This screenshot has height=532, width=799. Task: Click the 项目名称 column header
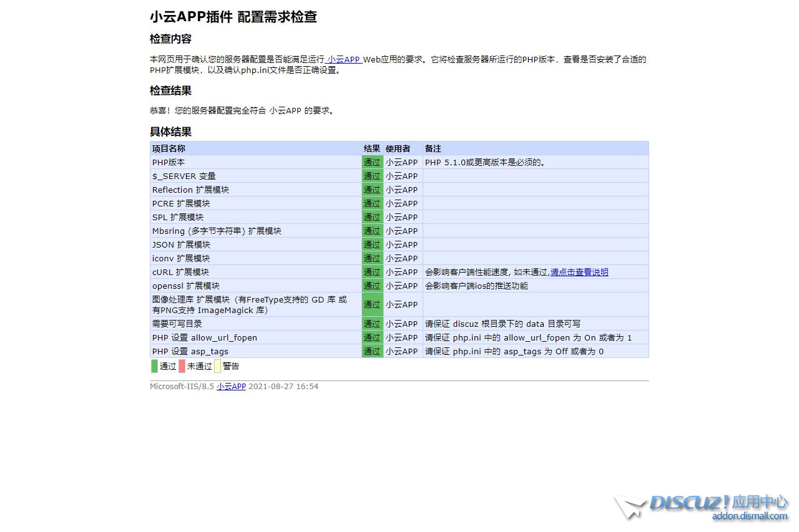coord(169,148)
